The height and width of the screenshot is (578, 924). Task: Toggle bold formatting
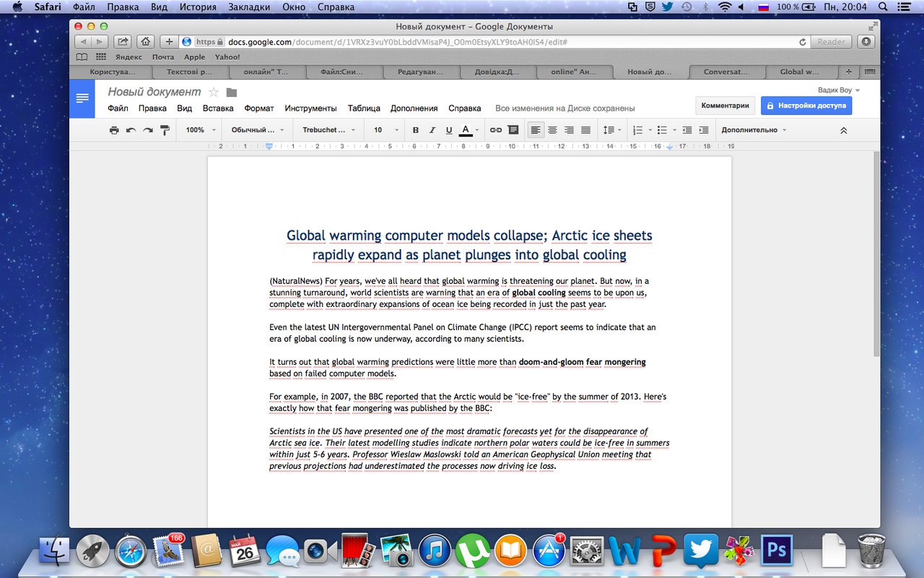click(415, 130)
